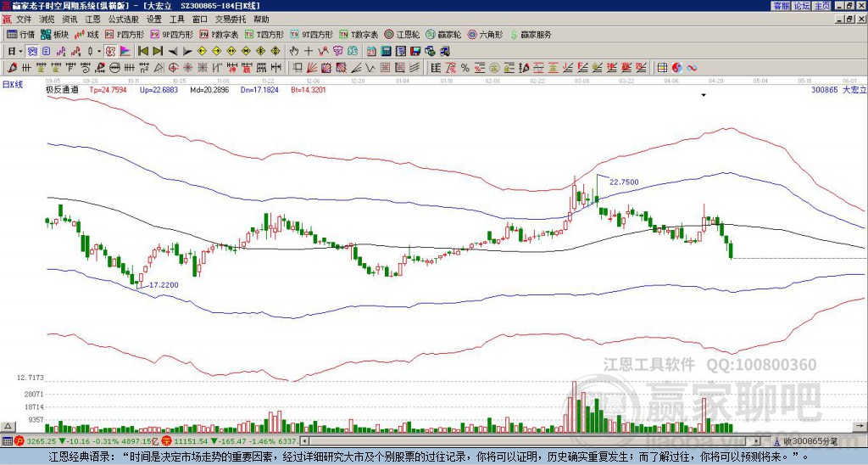Open the 浏览 menu
The width and height of the screenshot is (868, 465).
click(47, 20)
